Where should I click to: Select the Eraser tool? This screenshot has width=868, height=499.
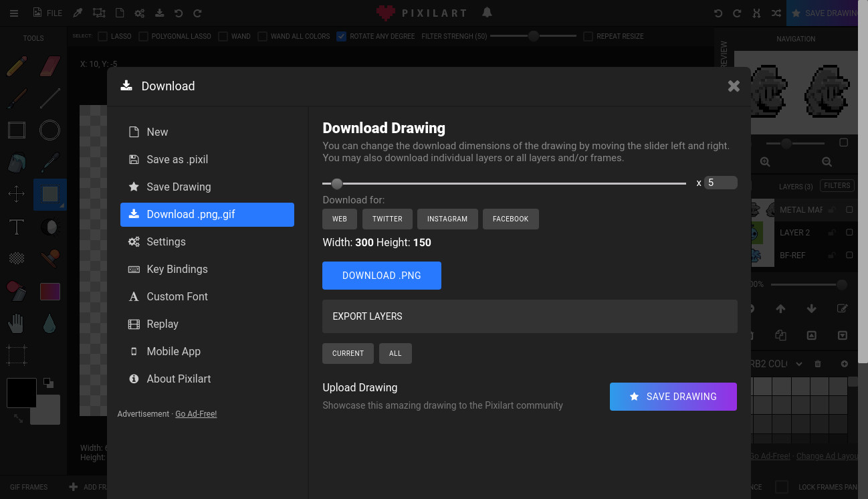click(49, 65)
